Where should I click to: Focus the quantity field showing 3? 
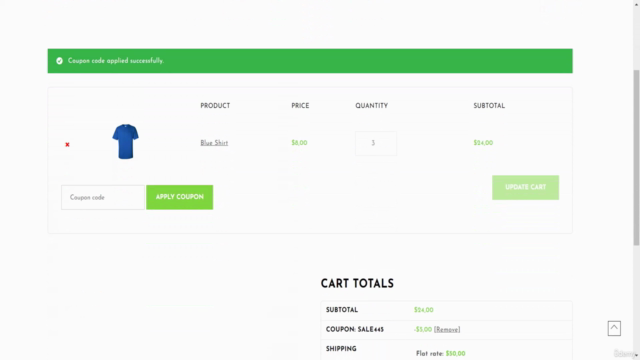click(x=376, y=143)
